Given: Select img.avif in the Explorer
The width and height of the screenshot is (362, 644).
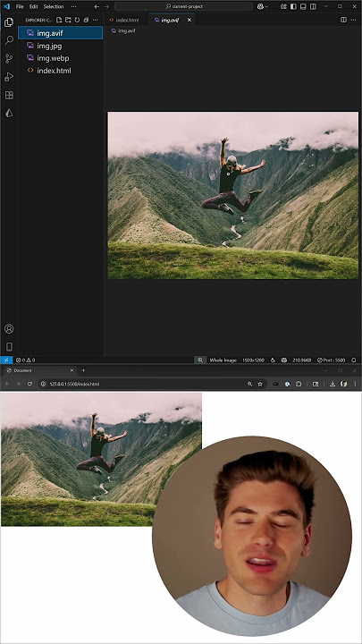Looking at the screenshot, I should tap(61, 33).
